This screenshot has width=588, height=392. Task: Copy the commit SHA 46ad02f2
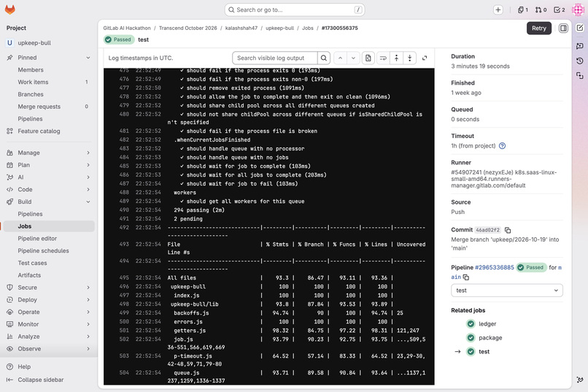tap(508, 230)
